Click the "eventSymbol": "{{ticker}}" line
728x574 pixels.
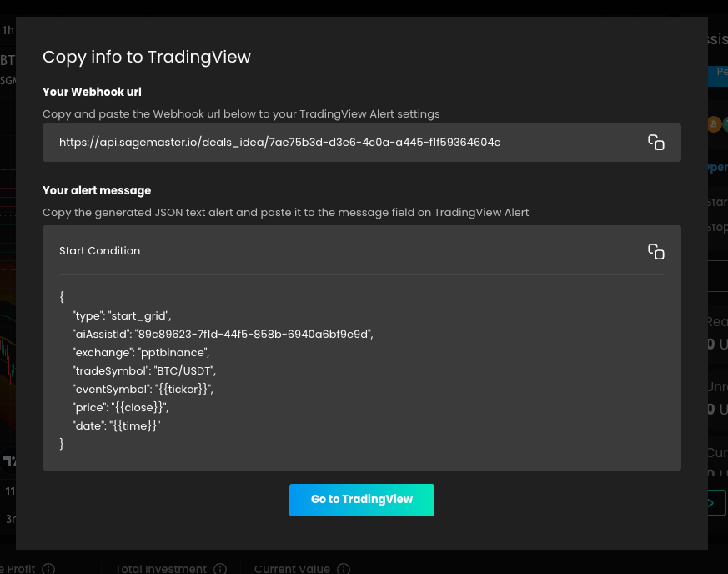143,389
